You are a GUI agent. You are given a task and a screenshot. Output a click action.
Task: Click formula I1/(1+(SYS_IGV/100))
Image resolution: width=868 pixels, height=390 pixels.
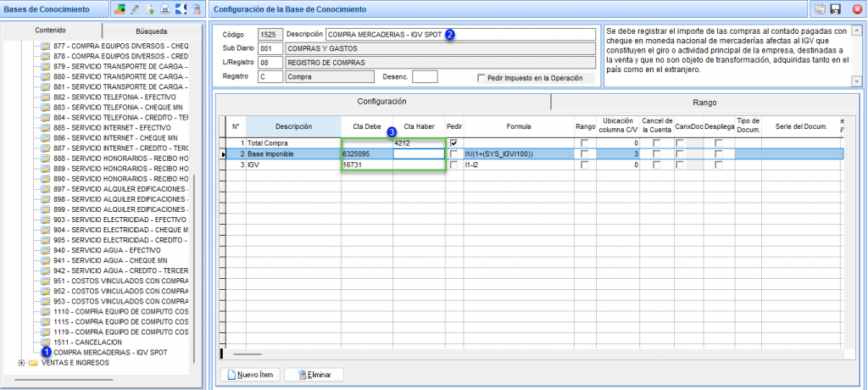pyautogui.click(x=519, y=154)
